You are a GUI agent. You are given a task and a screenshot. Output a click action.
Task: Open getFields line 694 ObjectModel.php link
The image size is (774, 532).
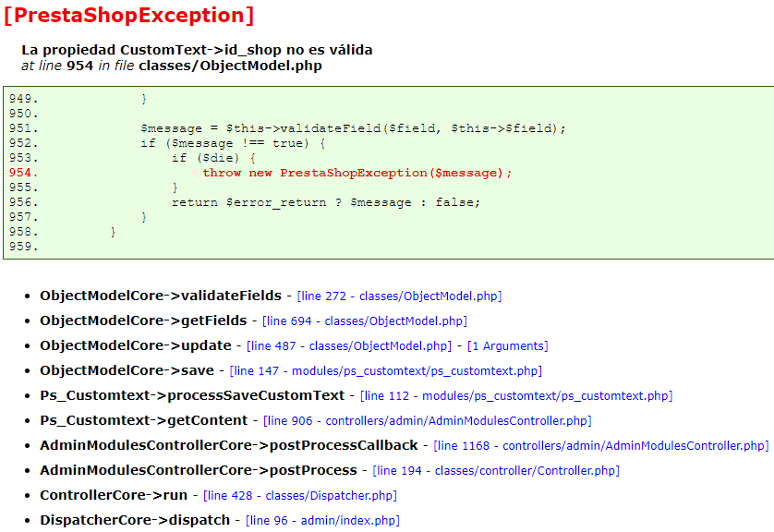tap(365, 321)
